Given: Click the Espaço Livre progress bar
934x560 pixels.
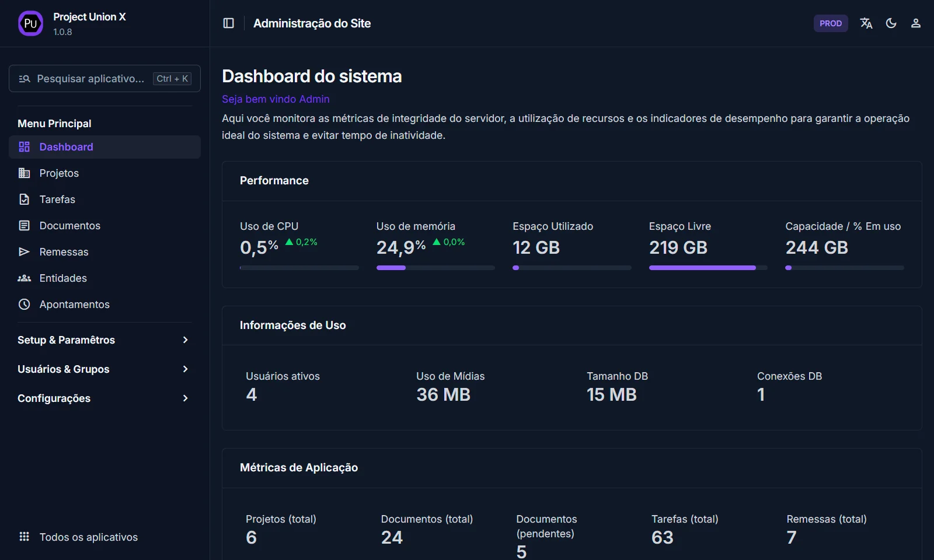Looking at the screenshot, I should (x=708, y=268).
